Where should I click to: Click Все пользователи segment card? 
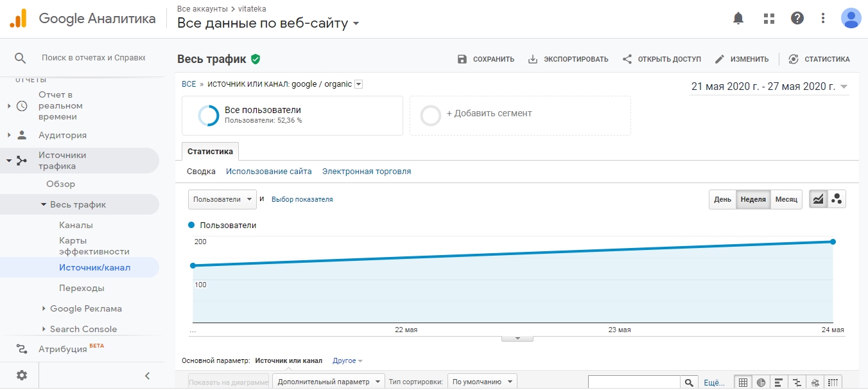coord(292,116)
